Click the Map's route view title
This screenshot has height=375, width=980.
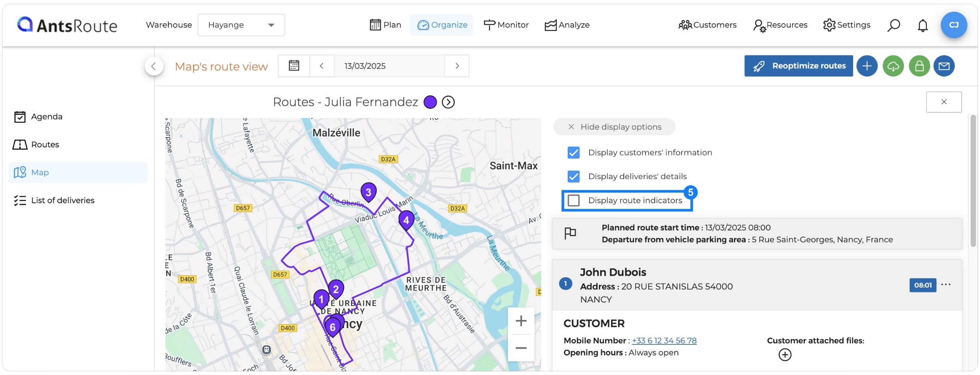[x=221, y=66]
